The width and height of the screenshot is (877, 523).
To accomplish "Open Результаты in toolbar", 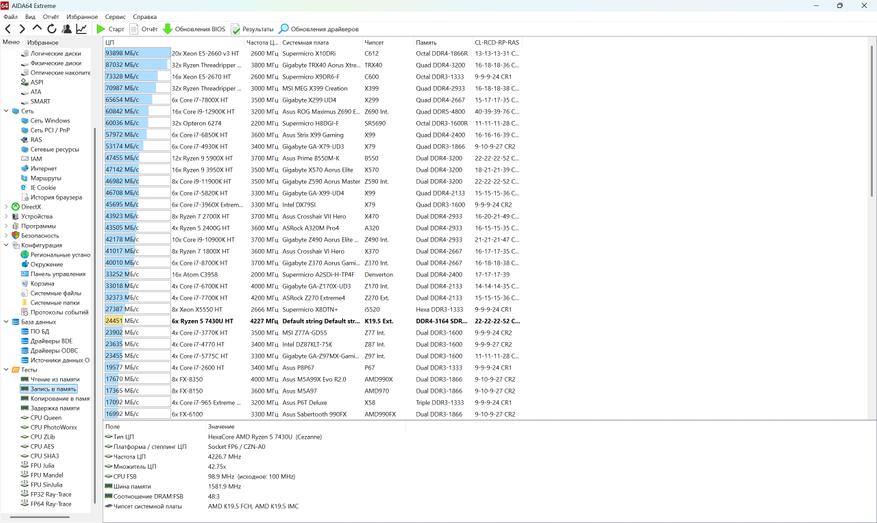I will [252, 29].
